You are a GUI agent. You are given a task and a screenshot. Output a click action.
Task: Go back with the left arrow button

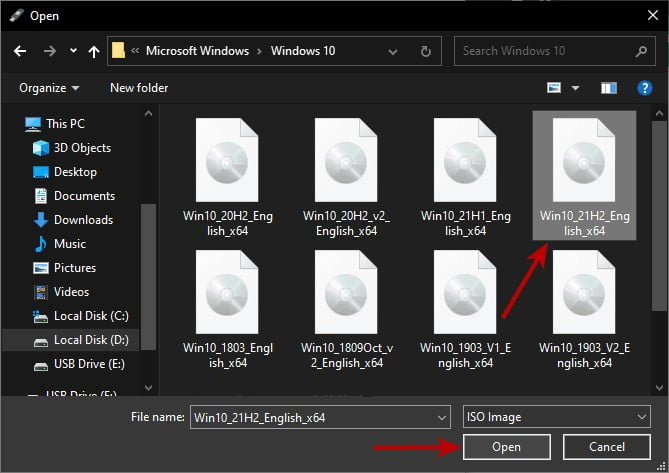[20, 51]
